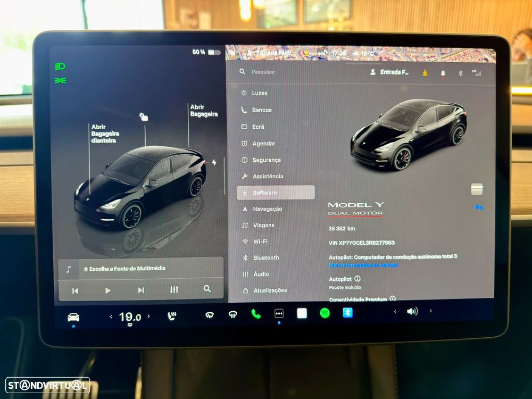Click the Pesquisar search field
Image resolution: width=532 pixels, height=399 pixels.
(263, 72)
